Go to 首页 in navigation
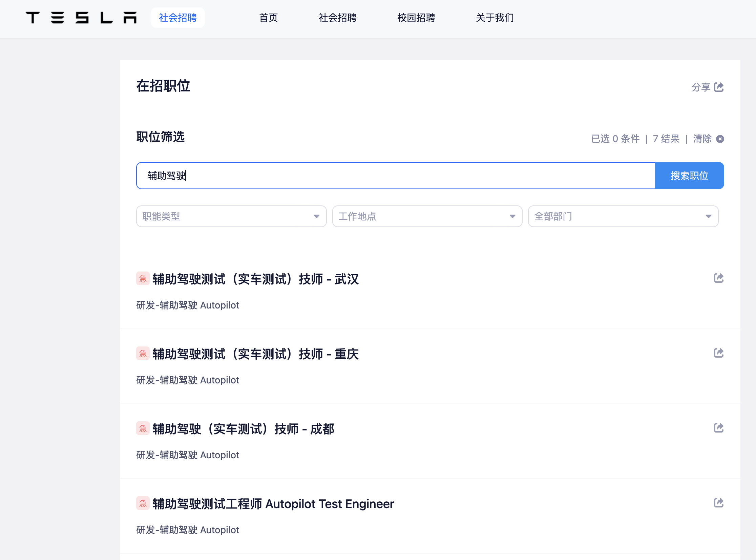Image resolution: width=756 pixels, height=560 pixels. point(269,18)
